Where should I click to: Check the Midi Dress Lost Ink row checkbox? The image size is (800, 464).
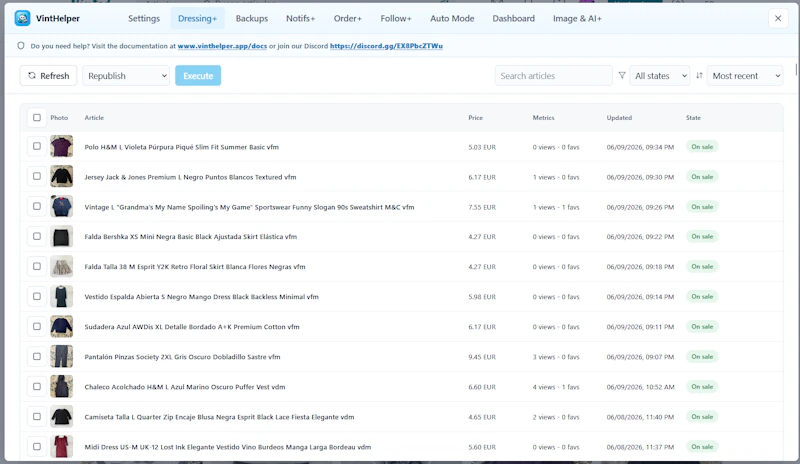click(x=37, y=447)
